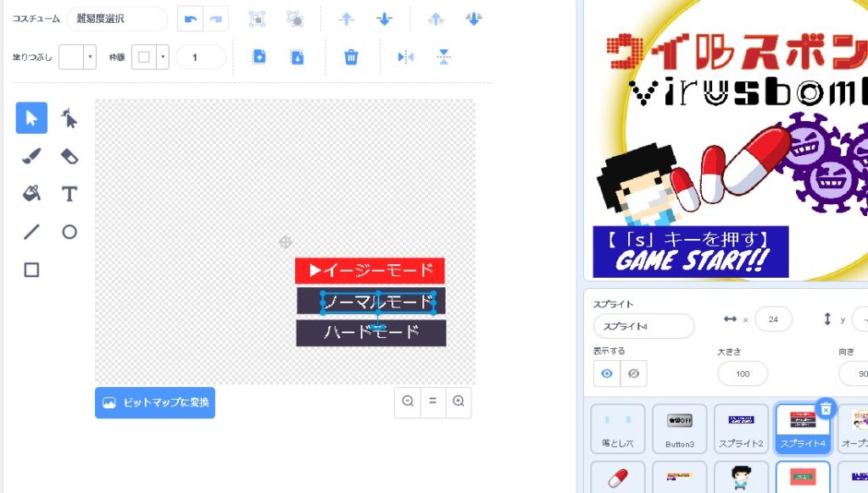Convert costume to bitmap button
This screenshot has height=493, width=868.
tap(155, 403)
